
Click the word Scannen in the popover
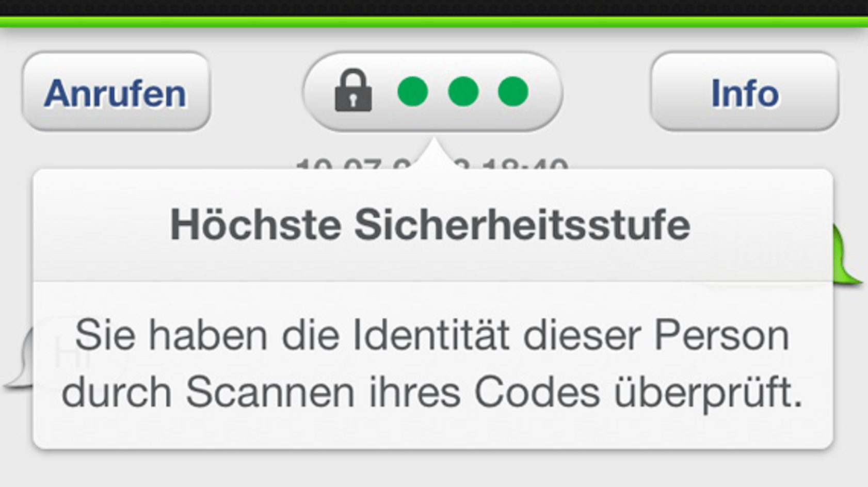tap(270, 392)
